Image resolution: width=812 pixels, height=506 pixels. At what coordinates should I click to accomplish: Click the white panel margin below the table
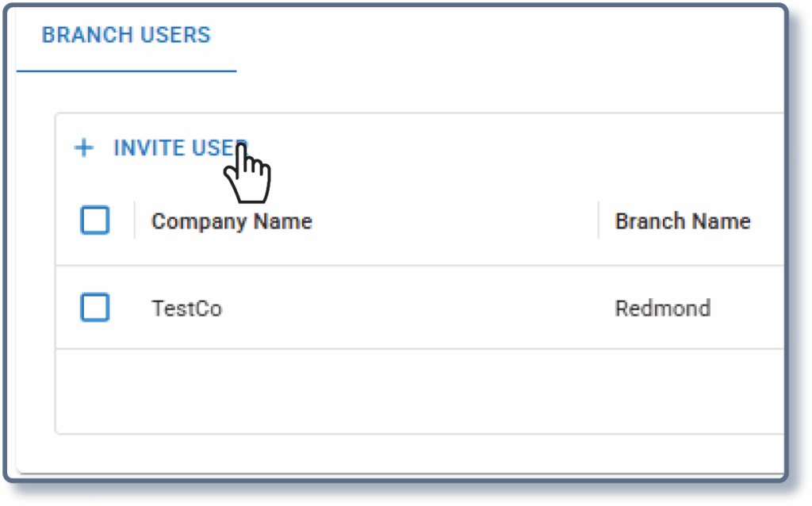click(x=396, y=452)
